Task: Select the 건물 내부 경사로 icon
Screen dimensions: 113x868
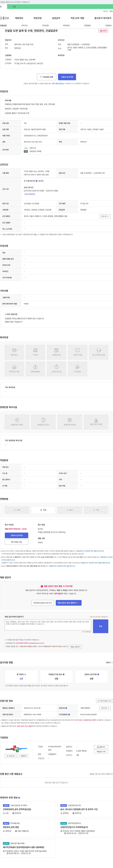Action: coord(96,422)
